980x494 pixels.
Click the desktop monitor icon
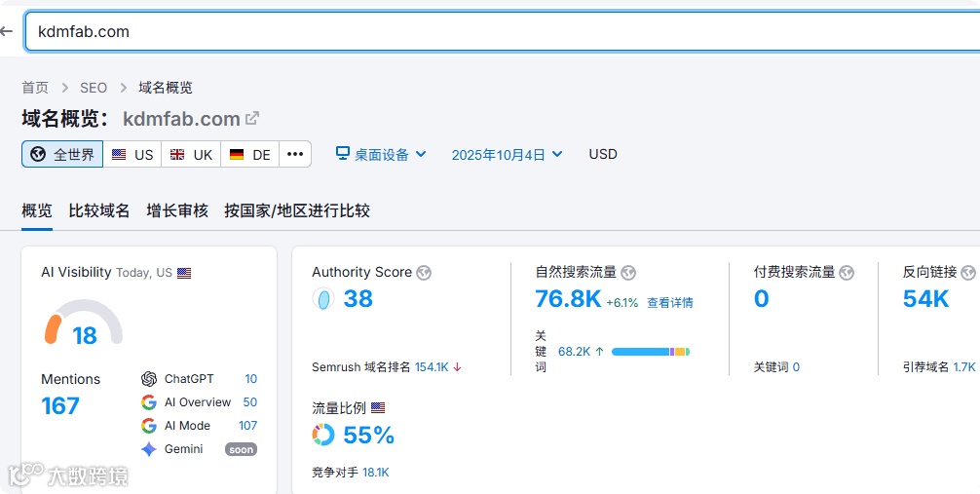pyautogui.click(x=343, y=153)
